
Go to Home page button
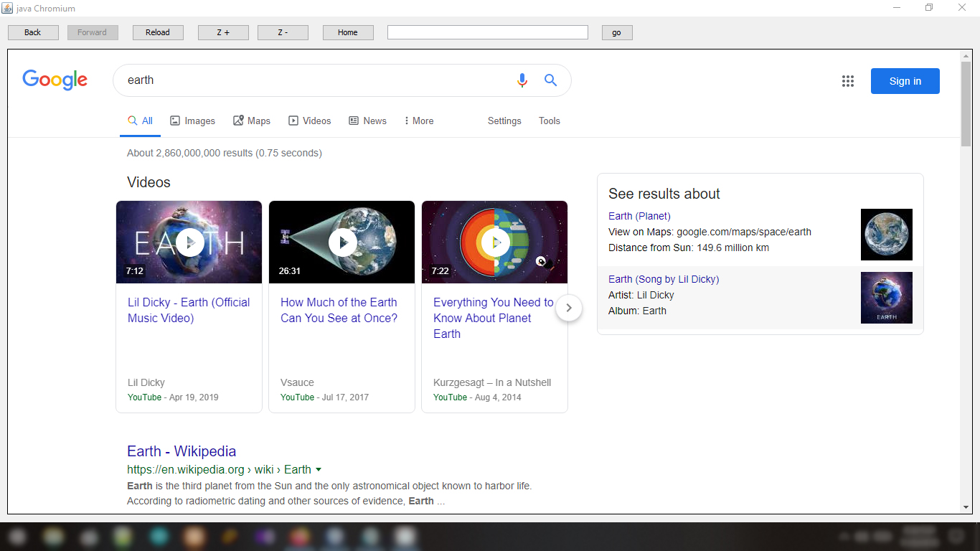[348, 32]
